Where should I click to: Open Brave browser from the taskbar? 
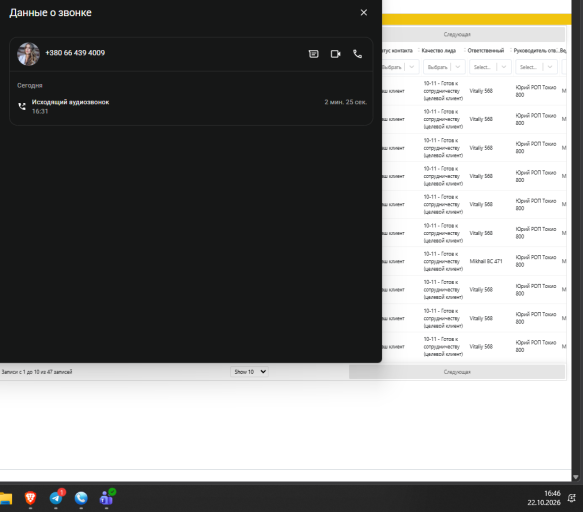pos(30,498)
